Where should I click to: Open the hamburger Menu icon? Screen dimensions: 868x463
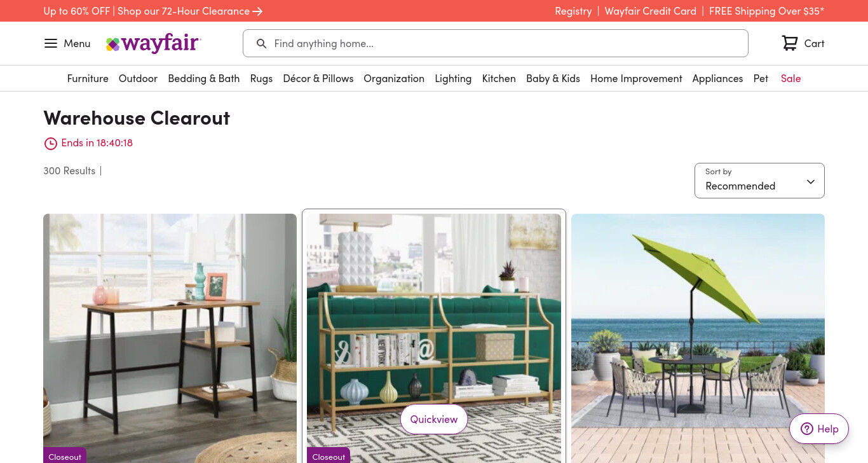[x=51, y=43]
